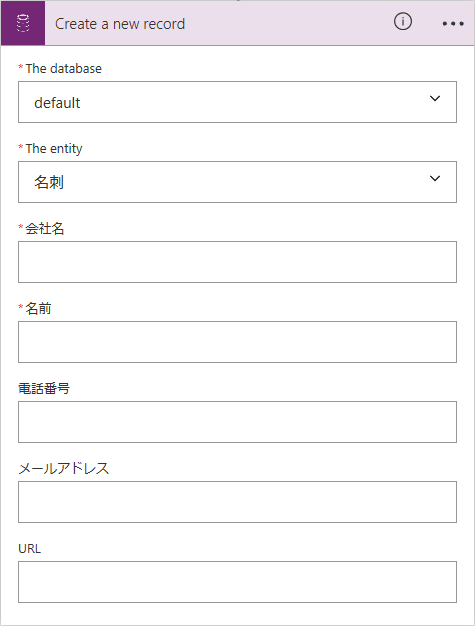
Task: Open the info icon in header
Action: (x=403, y=22)
